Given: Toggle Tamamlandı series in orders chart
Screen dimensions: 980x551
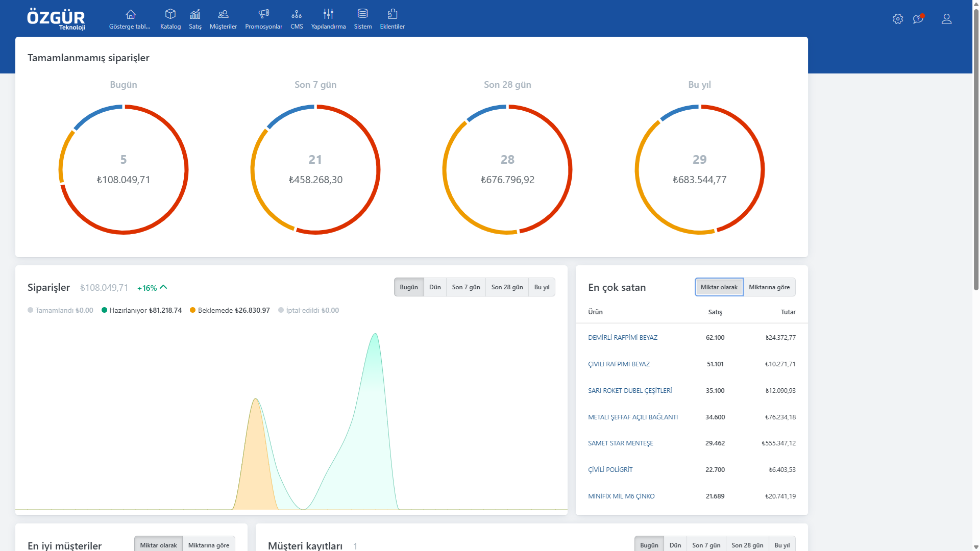Looking at the screenshot, I should point(60,310).
